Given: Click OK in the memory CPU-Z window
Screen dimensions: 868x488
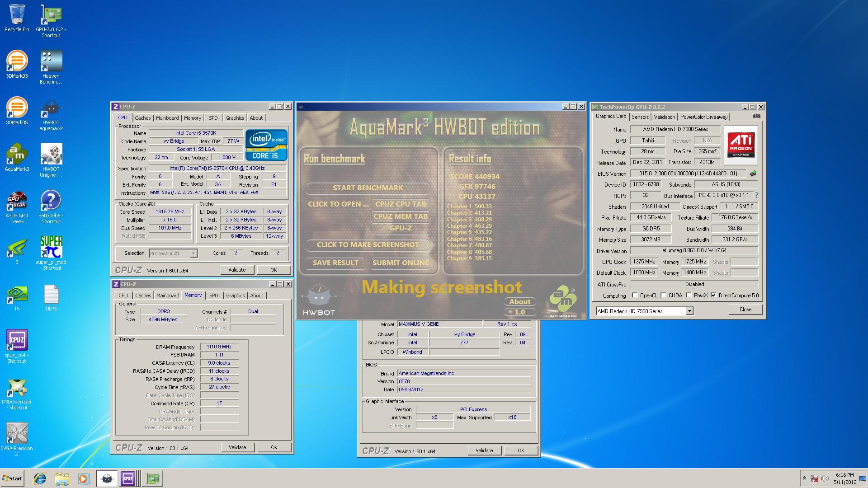Looking at the screenshot, I should click(274, 447).
